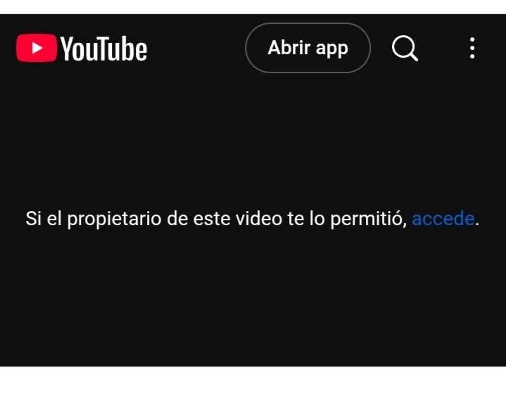Image resolution: width=506 pixels, height=420 pixels.
Task: Tap the YouTube wordmark text
Action: [103, 49]
